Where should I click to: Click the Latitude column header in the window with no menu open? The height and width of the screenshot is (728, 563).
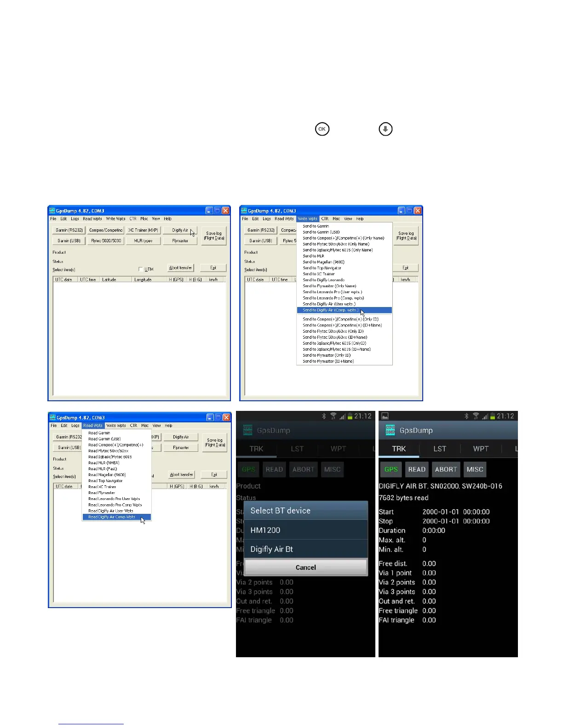pyautogui.click(x=115, y=279)
